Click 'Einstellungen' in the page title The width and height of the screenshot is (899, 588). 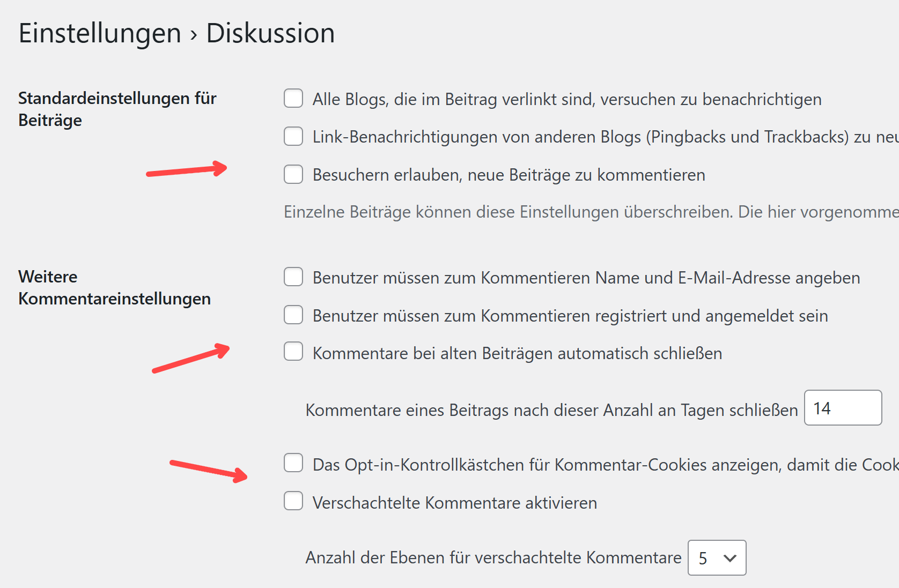(x=100, y=33)
